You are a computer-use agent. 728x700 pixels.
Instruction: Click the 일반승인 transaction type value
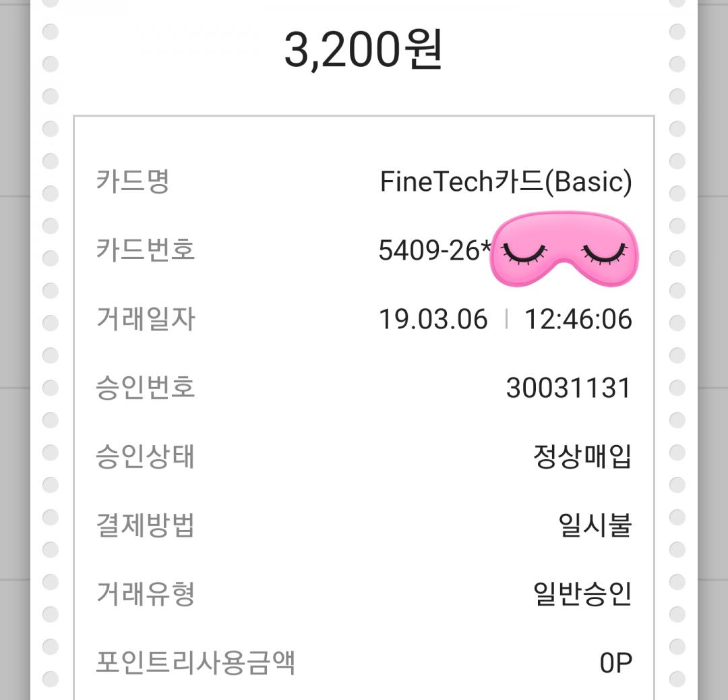(x=582, y=594)
